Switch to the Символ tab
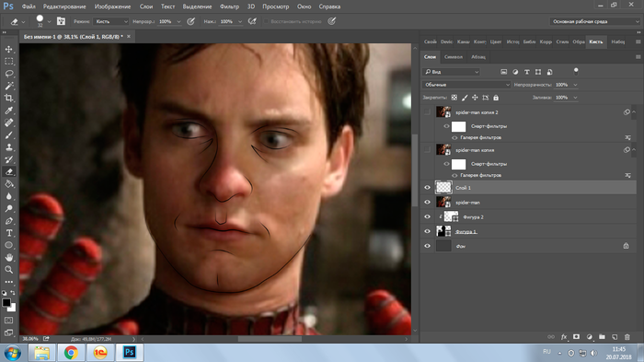Image resolution: width=644 pixels, height=362 pixels. [x=454, y=57]
